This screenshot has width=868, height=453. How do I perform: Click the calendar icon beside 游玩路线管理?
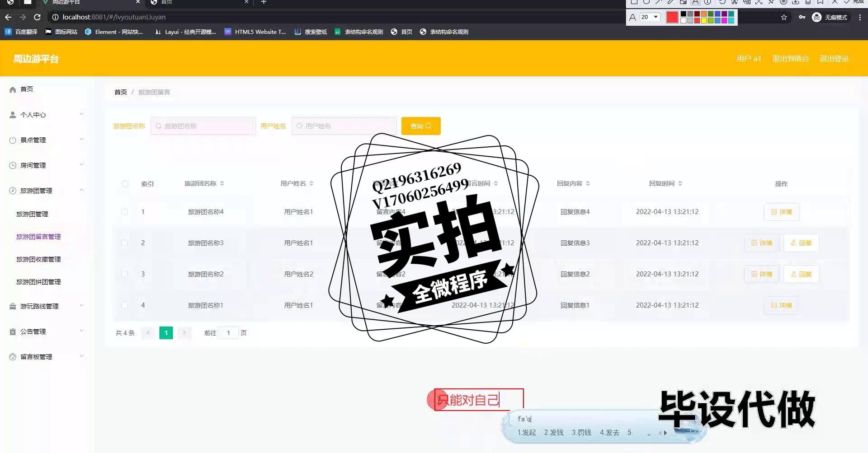(13, 306)
